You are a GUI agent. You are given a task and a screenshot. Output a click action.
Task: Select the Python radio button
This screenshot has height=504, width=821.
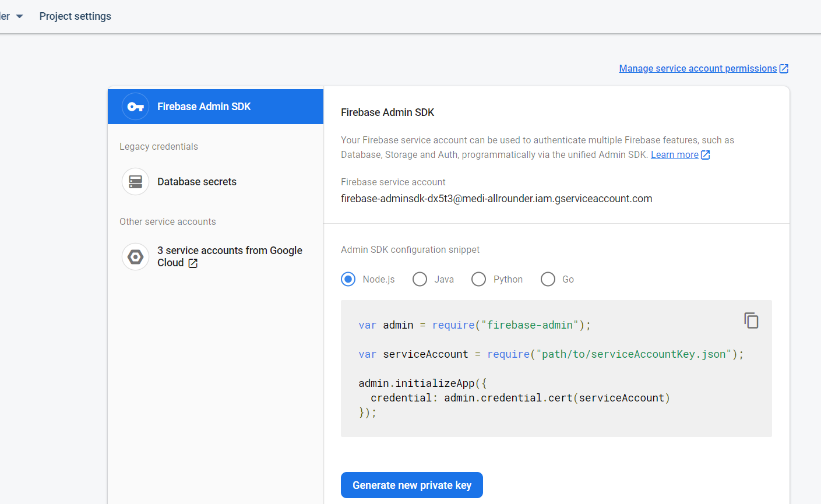coord(478,280)
